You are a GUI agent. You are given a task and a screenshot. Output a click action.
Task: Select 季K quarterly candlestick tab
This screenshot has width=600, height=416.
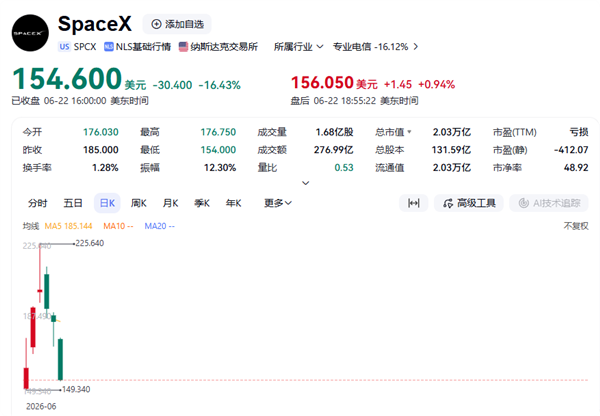coord(202,203)
